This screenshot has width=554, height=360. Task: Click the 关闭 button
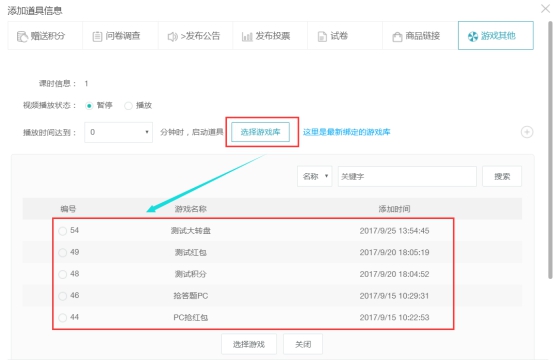(303, 344)
